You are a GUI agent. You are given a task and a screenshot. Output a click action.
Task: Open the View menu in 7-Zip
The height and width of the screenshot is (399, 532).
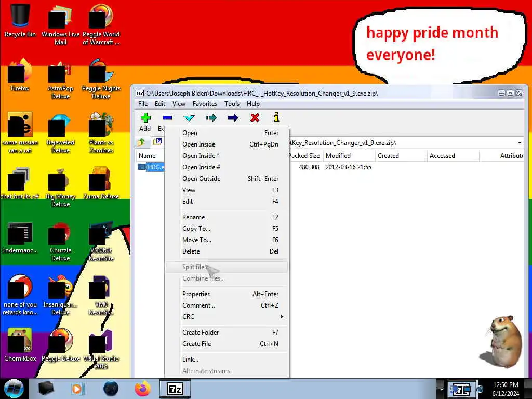[179, 104]
